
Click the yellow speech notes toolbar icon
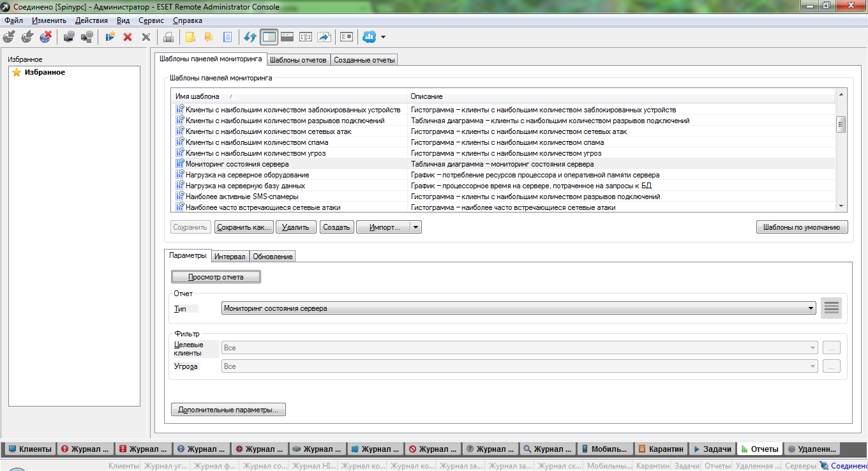click(x=209, y=37)
